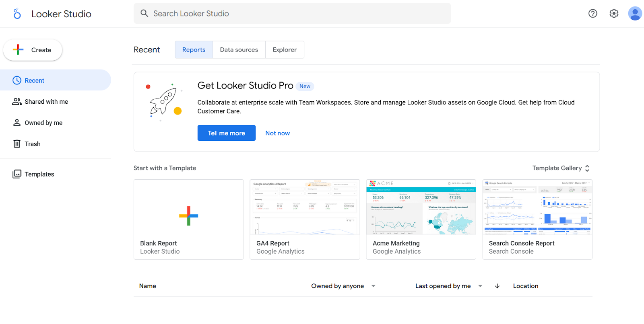Image resolution: width=644 pixels, height=324 pixels.
Task: Click the multicolor plus icon on Create
Action: [x=18, y=50]
